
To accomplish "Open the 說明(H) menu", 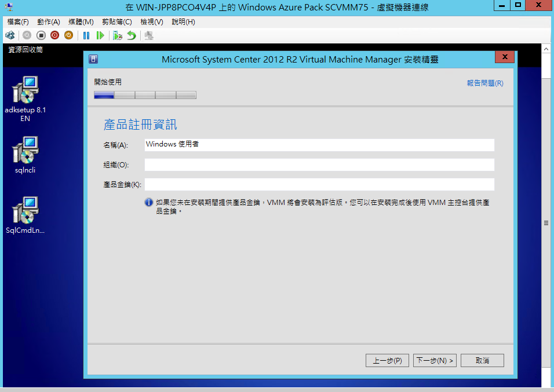I will click(x=183, y=22).
